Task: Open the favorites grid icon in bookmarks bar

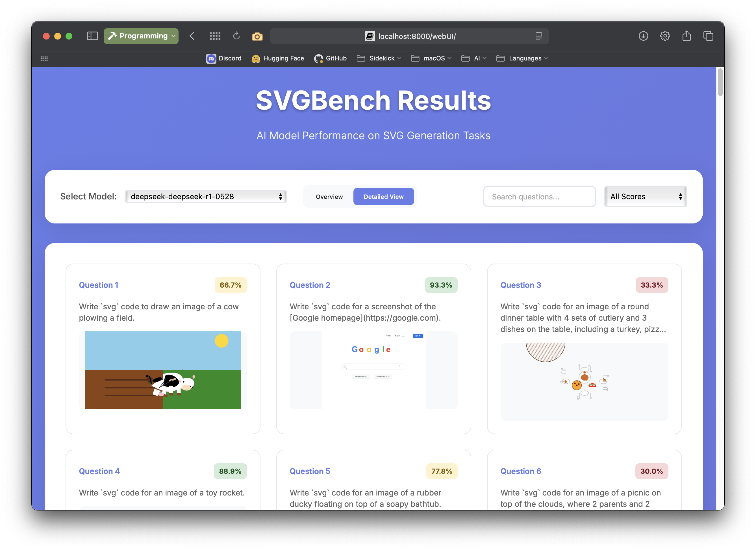Action: pyautogui.click(x=44, y=58)
